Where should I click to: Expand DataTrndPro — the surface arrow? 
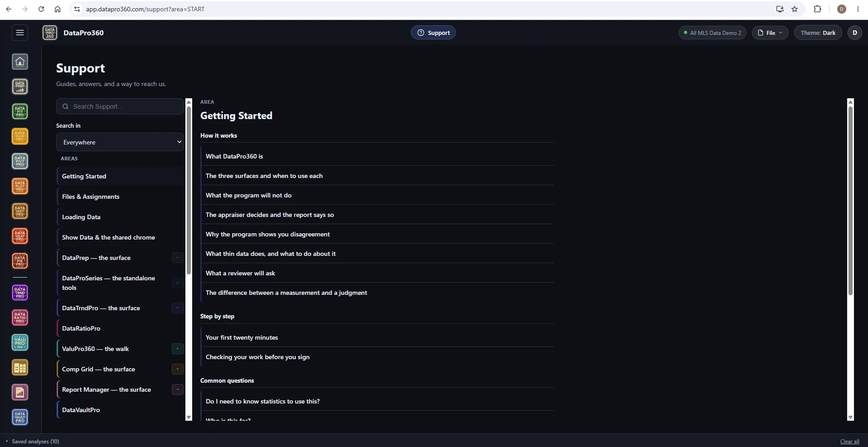pos(178,308)
